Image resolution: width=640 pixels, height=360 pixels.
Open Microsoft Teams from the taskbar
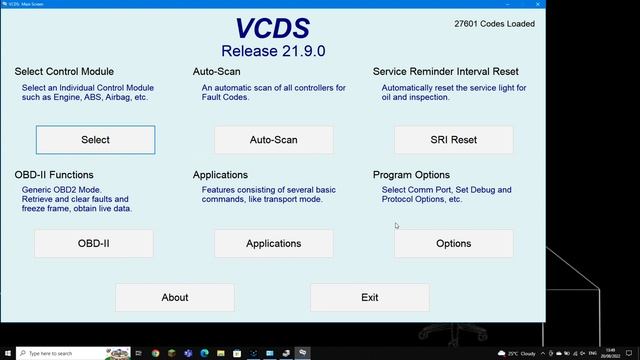(x=188, y=353)
